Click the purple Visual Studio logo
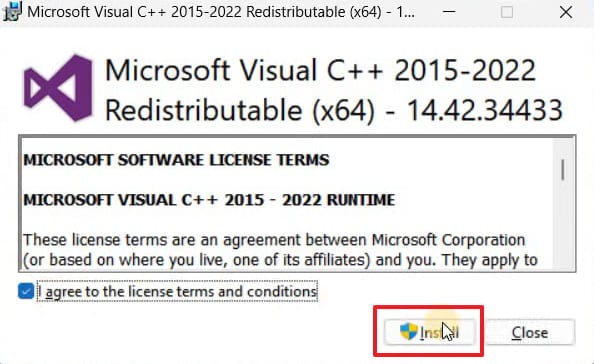The width and height of the screenshot is (594, 364). 58,88
